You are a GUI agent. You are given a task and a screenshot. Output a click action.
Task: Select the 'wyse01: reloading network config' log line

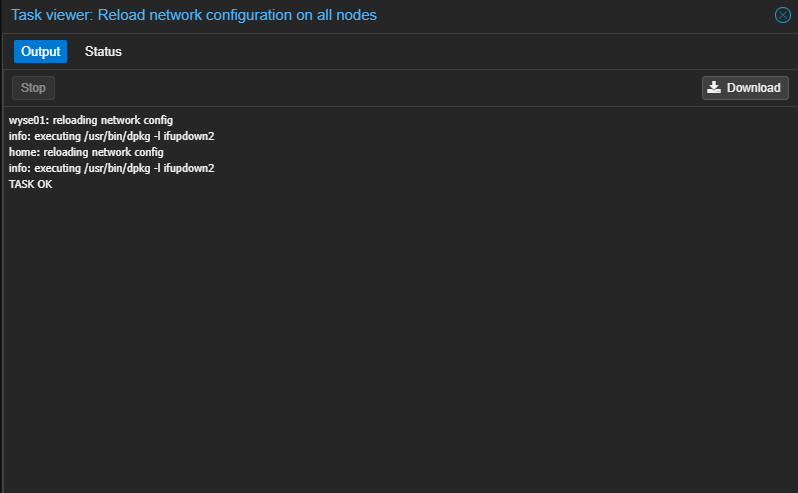(91, 120)
